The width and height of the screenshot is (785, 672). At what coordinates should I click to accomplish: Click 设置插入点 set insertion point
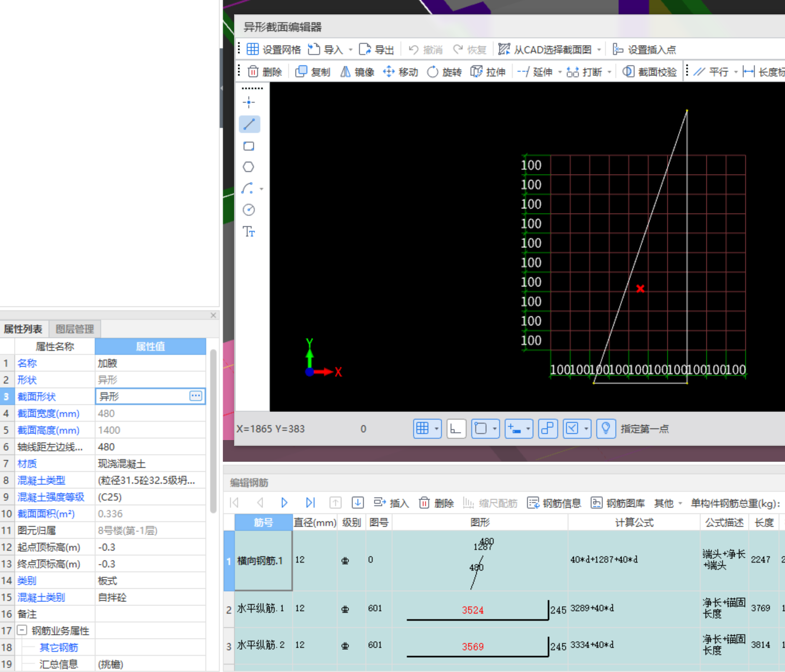point(644,49)
